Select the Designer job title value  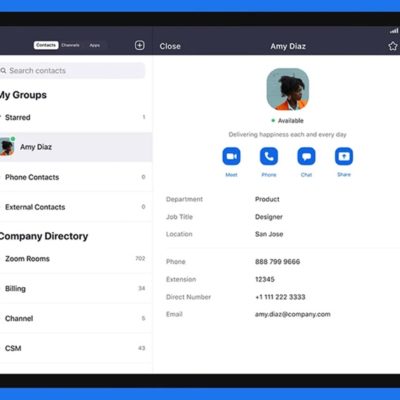(269, 217)
